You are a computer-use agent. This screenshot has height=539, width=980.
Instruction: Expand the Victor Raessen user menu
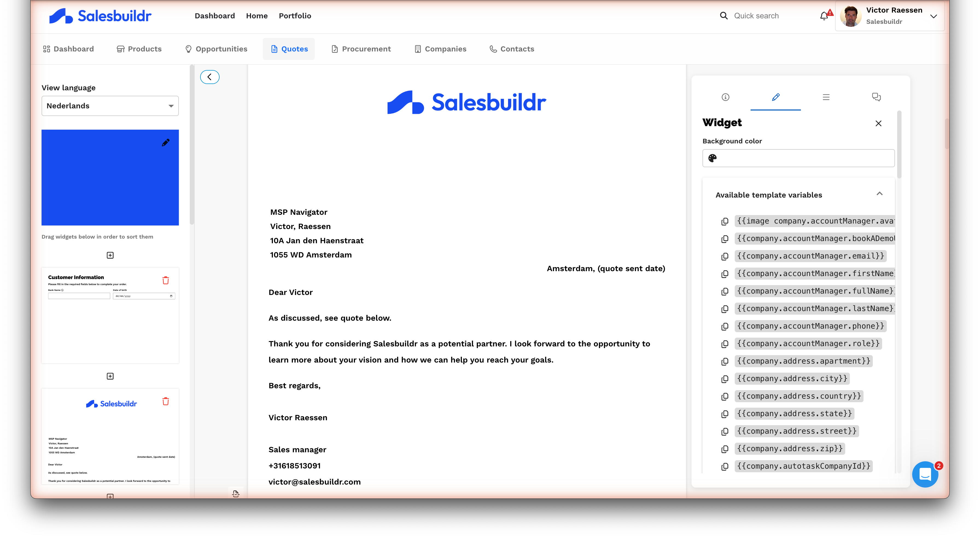coord(933,16)
